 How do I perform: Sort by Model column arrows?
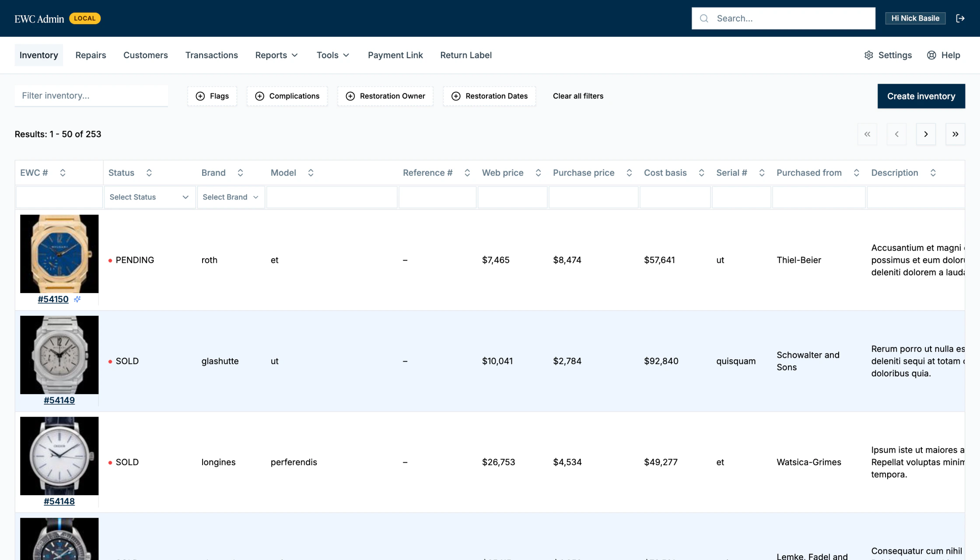[x=311, y=173]
